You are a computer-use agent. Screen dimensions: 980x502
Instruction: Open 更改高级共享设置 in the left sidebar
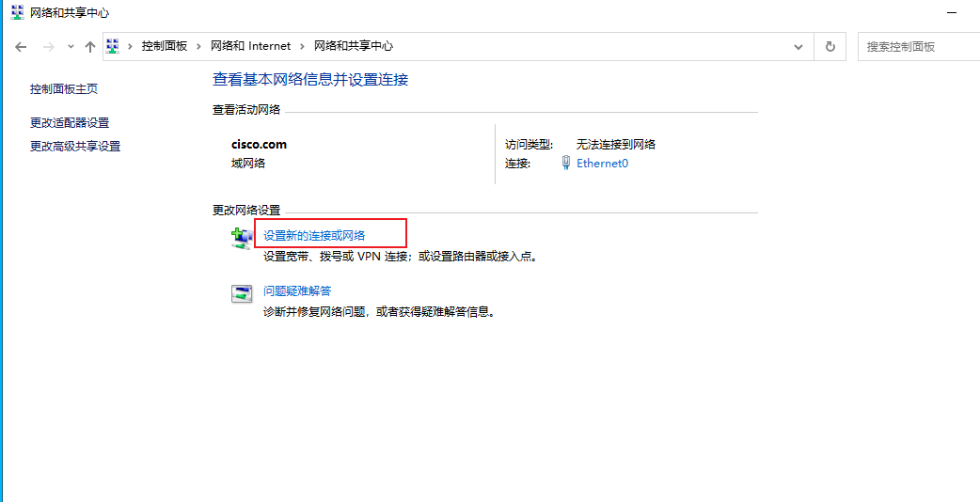pyautogui.click(x=75, y=147)
